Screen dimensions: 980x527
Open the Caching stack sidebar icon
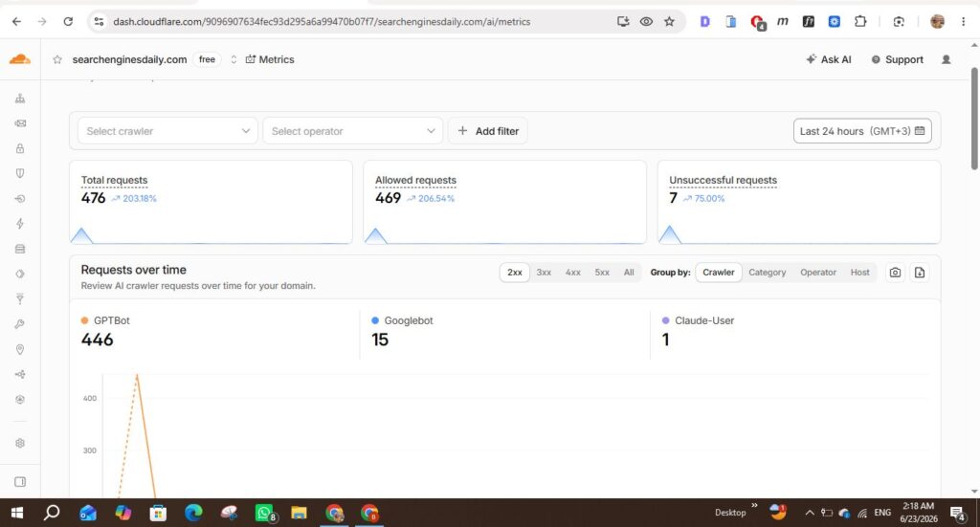coord(20,249)
